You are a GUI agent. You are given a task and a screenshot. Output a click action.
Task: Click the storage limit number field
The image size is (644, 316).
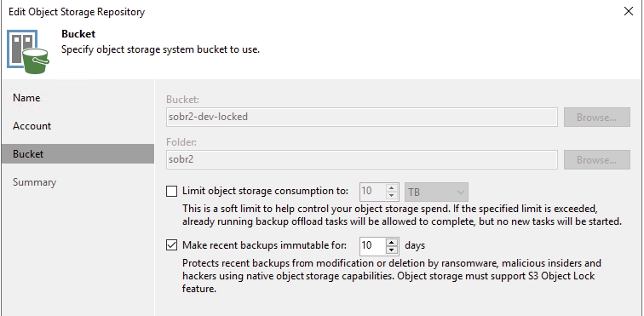pos(373,192)
